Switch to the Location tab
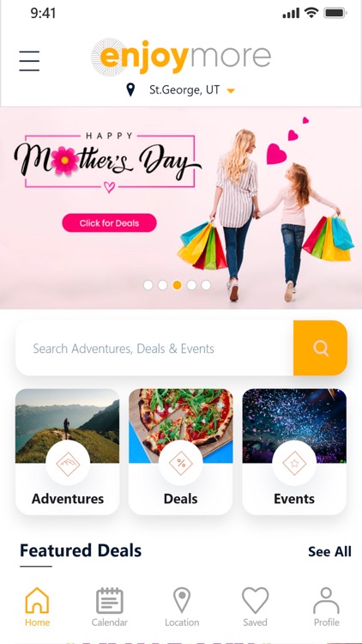The width and height of the screenshot is (362, 644). click(182, 606)
